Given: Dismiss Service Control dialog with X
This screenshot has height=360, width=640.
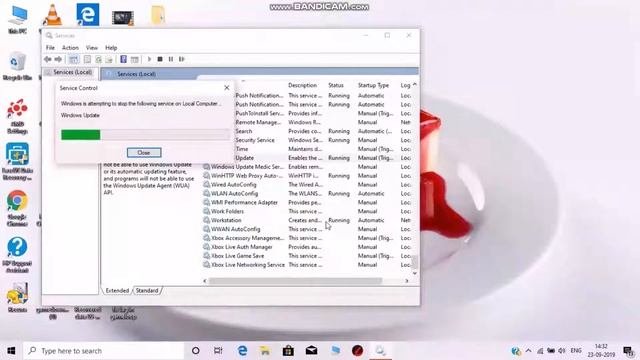Looking at the screenshot, I should click(x=227, y=88).
